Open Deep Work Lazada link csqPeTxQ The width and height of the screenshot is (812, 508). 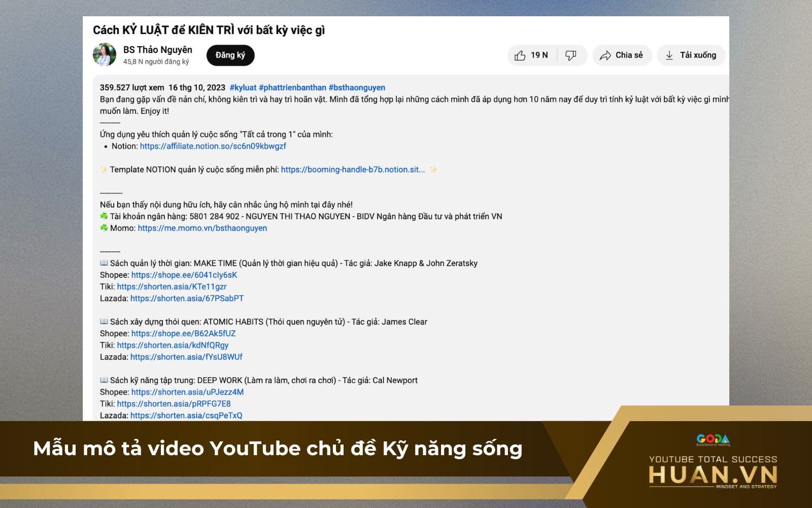coord(186,416)
